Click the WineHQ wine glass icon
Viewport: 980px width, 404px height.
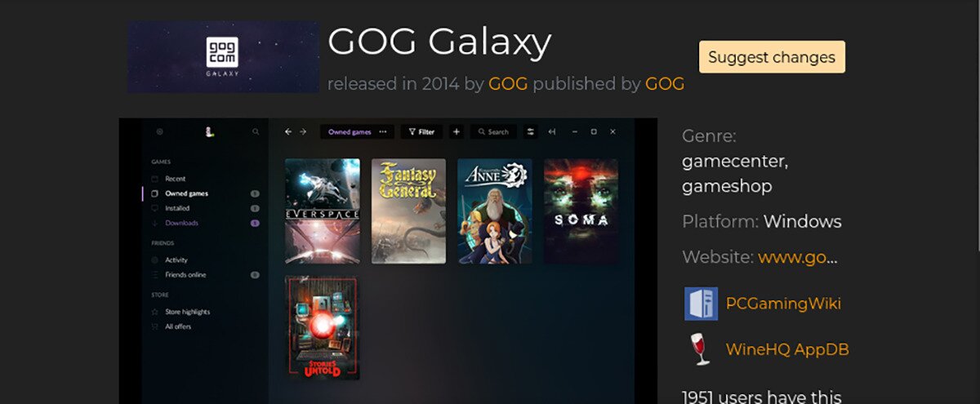click(x=701, y=349)
